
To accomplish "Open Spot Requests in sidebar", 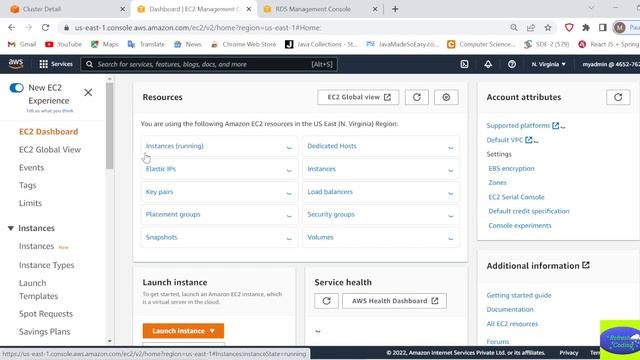I will (46, 314).
